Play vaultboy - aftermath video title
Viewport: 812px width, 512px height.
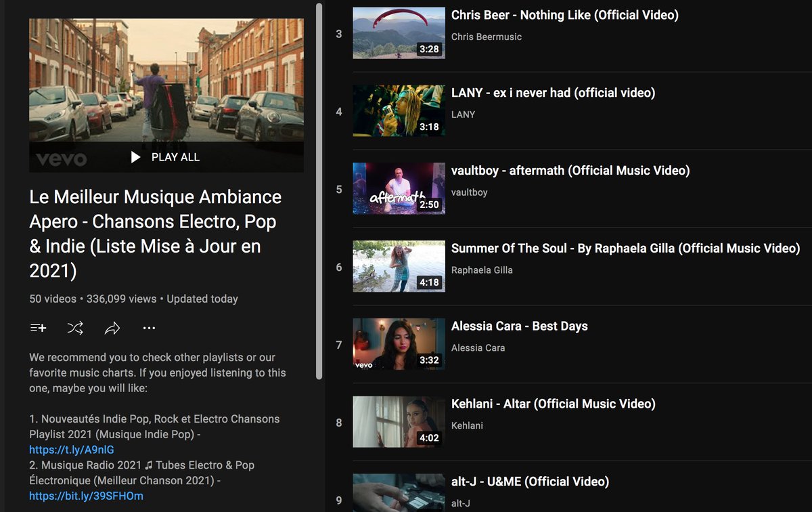[x=570, y=171]
